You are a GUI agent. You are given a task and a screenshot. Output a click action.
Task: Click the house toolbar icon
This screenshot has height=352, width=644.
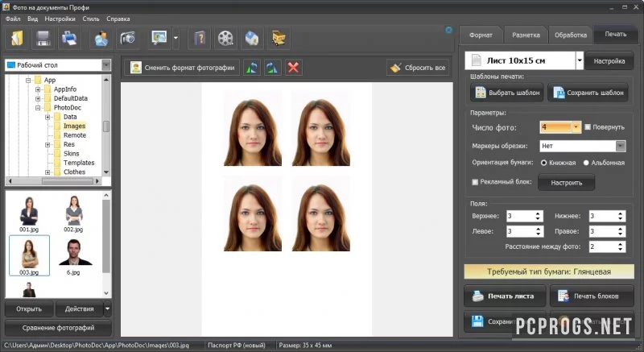point(252,38)
